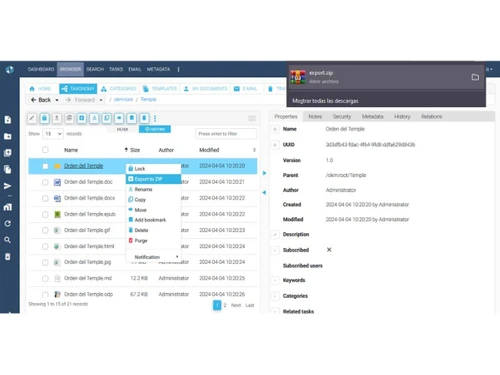
Task: Click the column layout grid icon
Action: click(x=252, y=118)
